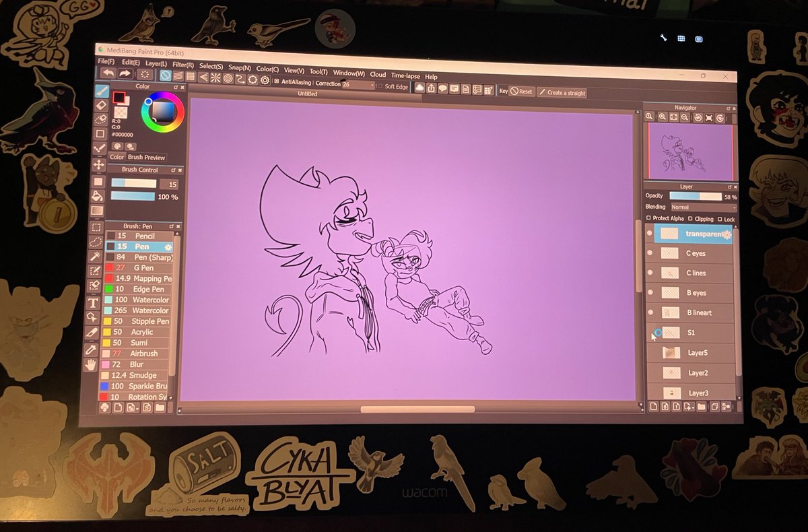Toggle the Protect Alpha checkbox
The width and height of the screenshot is (808, 532).
pyautogui.click(x=648, y=218)
